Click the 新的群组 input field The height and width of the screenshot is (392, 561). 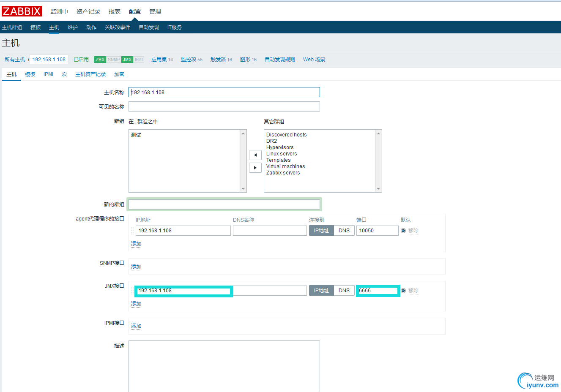224,204
